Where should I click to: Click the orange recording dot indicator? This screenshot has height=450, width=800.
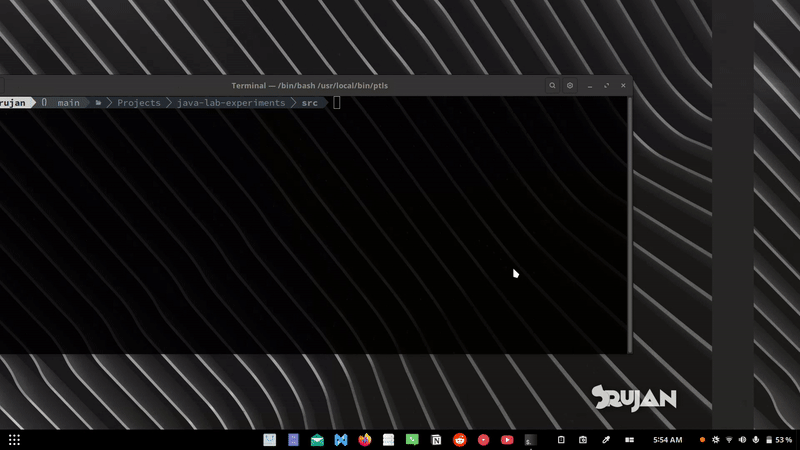[x=702, y=440]
